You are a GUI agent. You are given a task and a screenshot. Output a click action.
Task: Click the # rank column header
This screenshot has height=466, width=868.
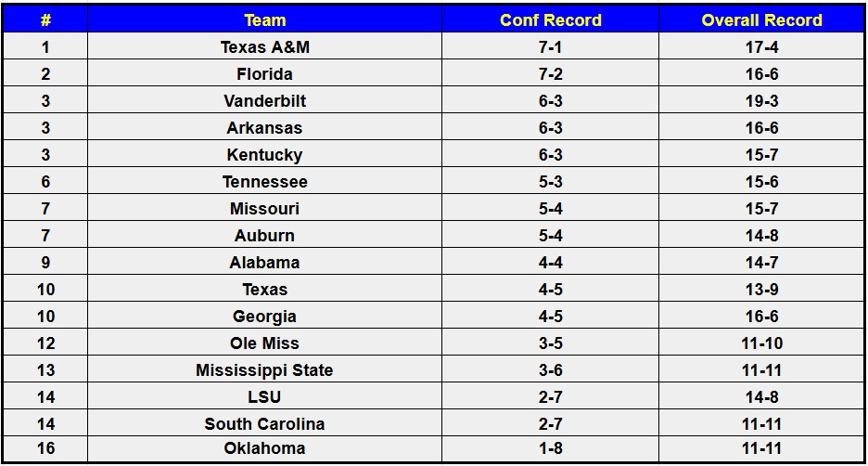(45, 19)
